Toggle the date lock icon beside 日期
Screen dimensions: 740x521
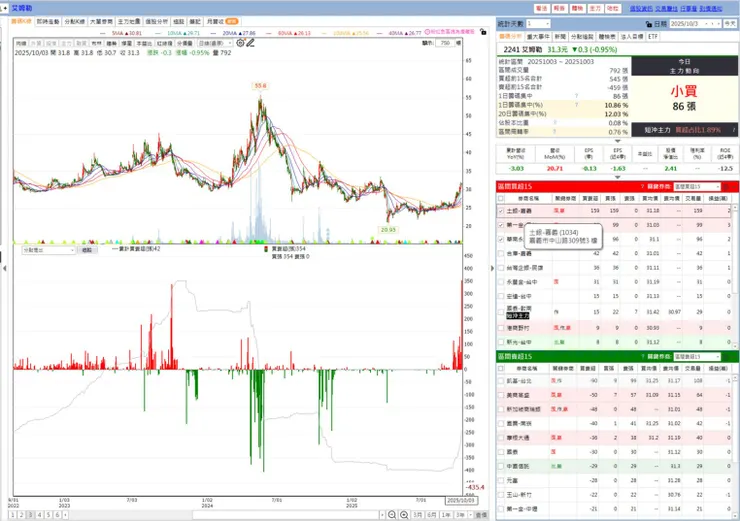648,24
